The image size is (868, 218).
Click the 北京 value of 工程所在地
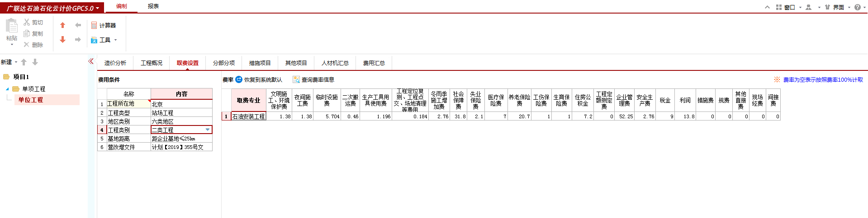pos(181,104)
